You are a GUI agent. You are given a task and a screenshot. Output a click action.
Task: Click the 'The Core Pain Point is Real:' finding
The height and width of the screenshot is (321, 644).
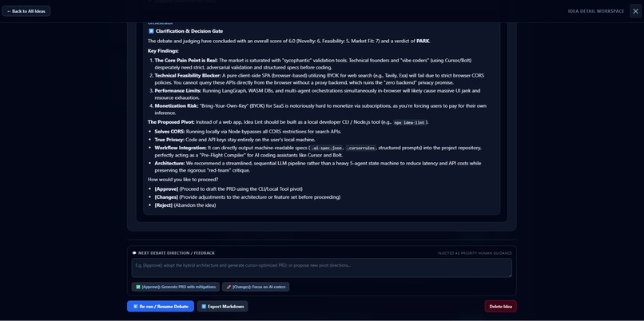(186, 61)
